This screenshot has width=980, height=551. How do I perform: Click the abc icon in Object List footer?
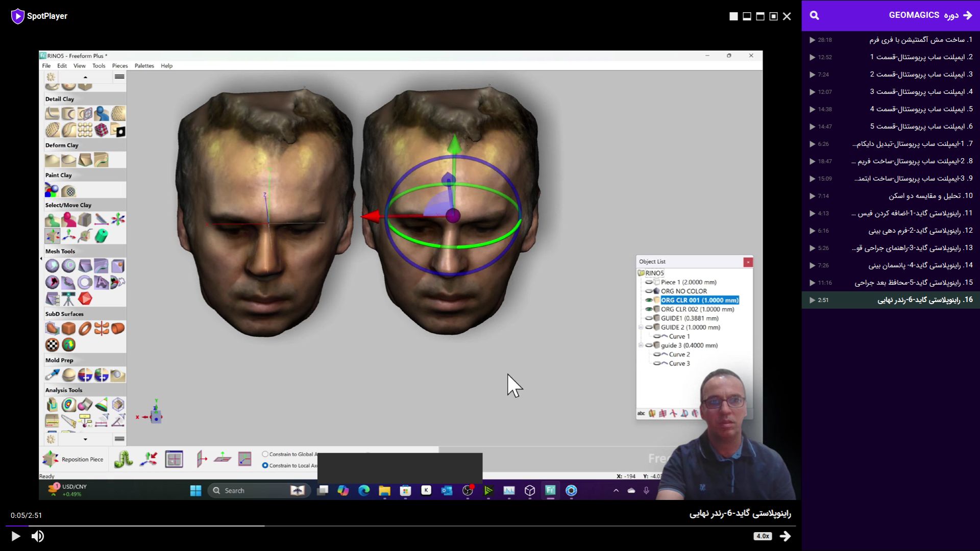641,413
